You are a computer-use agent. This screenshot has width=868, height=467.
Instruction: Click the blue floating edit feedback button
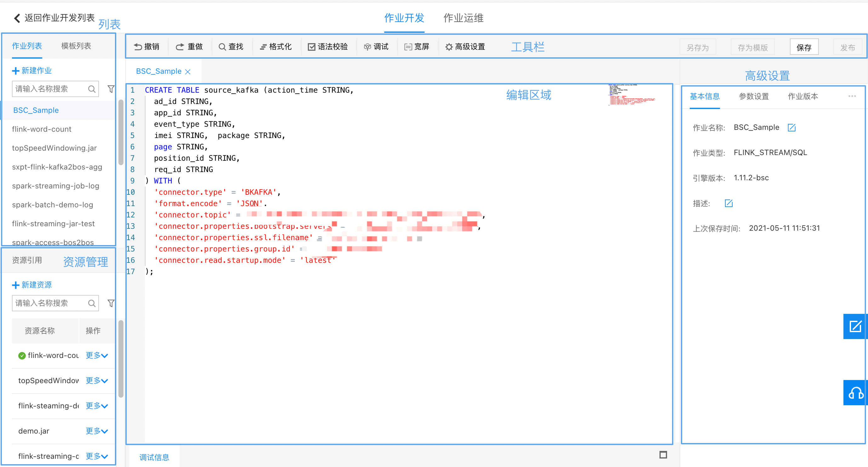(855, 326)
